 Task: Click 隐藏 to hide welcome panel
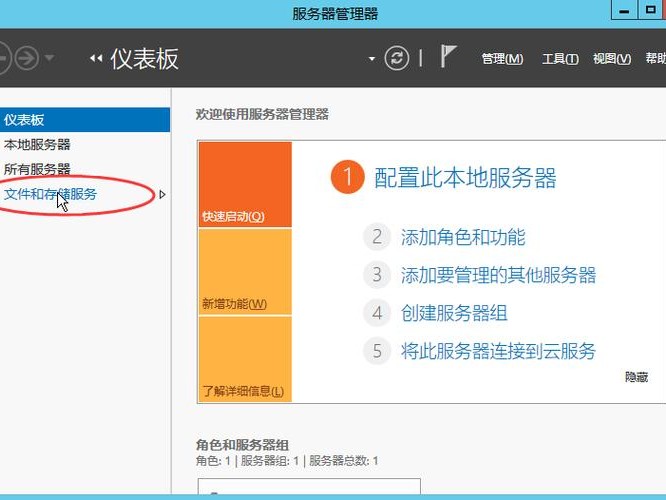click(636, 377)
